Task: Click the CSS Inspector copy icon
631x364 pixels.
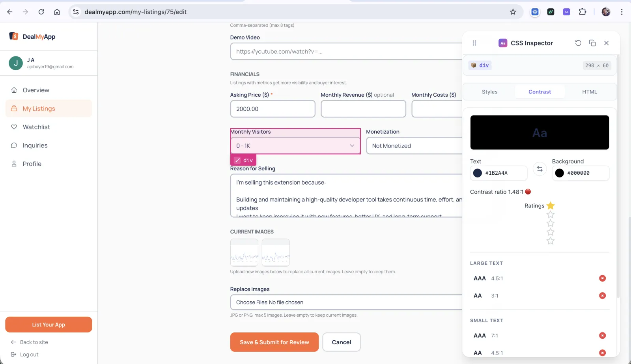Action: [592, 43]
